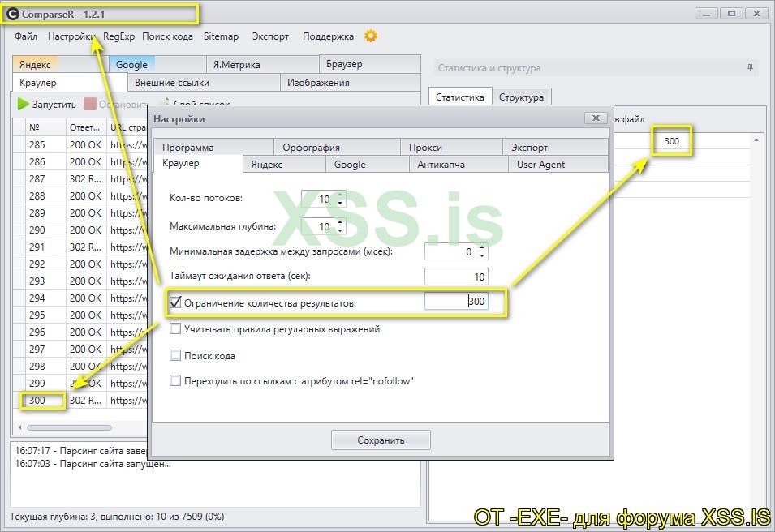The image size is (775, 532).
Task: Increase Минимальная задержка with up arrow
Action: click(x=482, y=247)
